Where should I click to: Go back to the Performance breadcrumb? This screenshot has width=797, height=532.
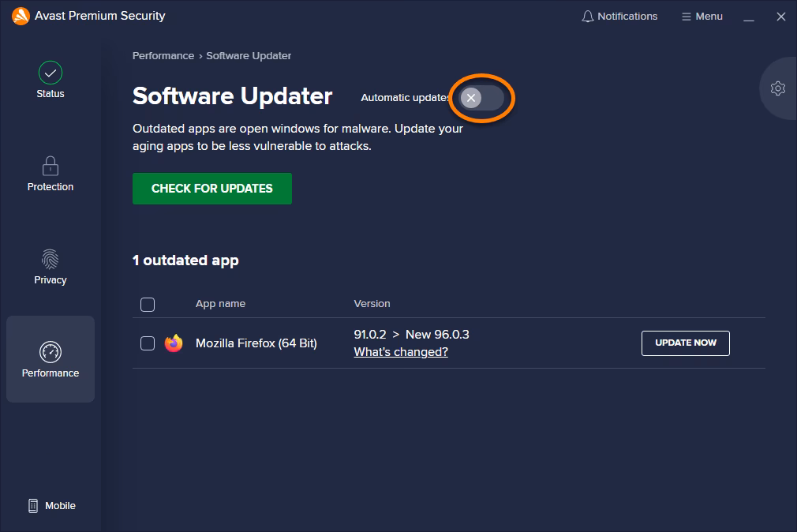pos(163,56)
